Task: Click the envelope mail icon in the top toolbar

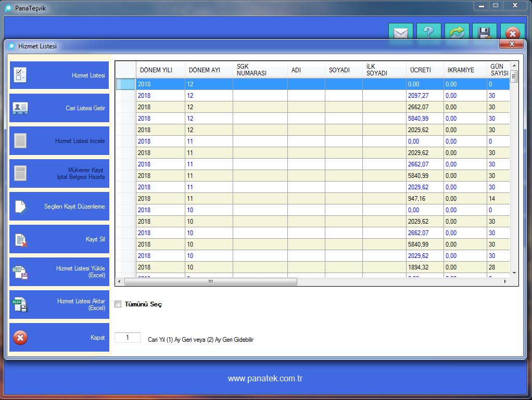Action: coord(401,33)
